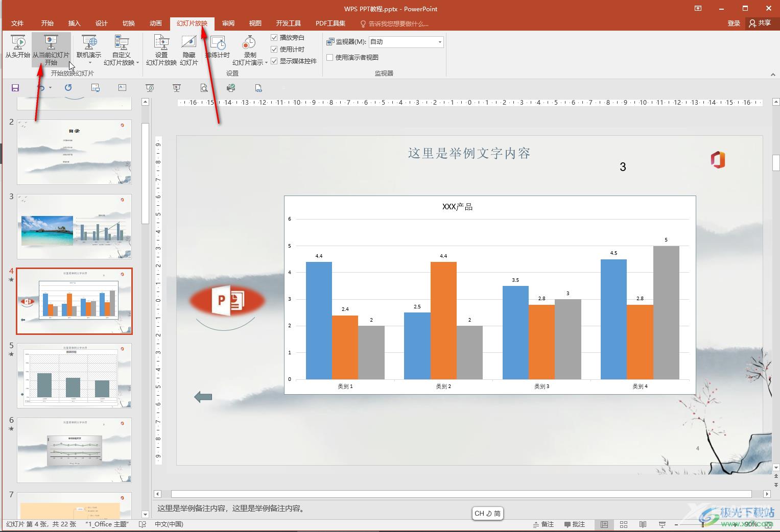Expand 自定义幻灯片放映 dropdown arrow
The width and height of the screenshot is (780, 532).
tap(137, 63)
